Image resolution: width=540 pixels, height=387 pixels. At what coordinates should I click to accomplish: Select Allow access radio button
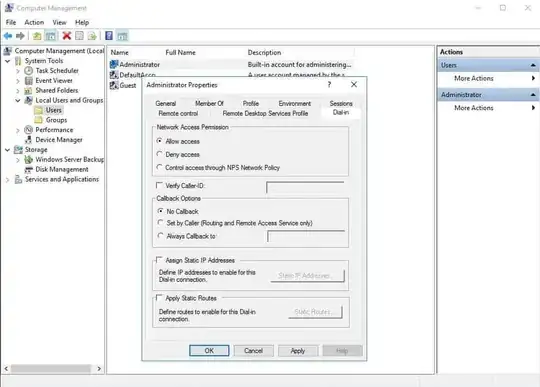[159, 141]
